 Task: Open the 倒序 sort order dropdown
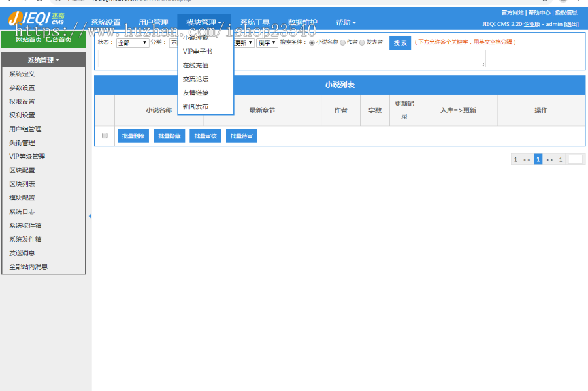(x=267, y=41)
